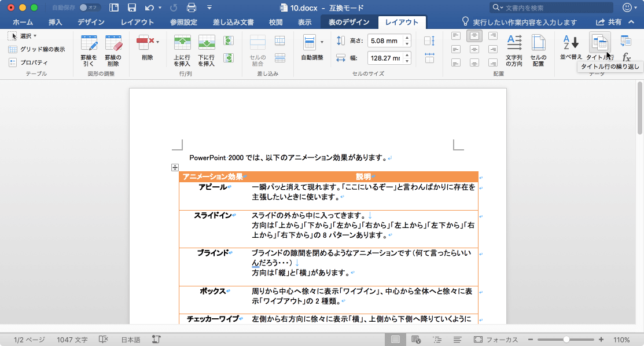
Task: Open the undo history dropdown arrow
Action: [x=160, y=8]
